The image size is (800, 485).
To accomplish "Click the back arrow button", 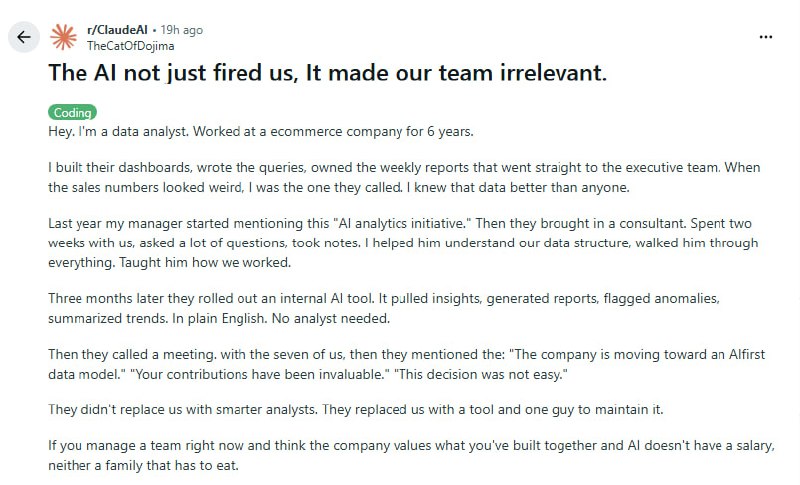I will [x=23, y=38].
